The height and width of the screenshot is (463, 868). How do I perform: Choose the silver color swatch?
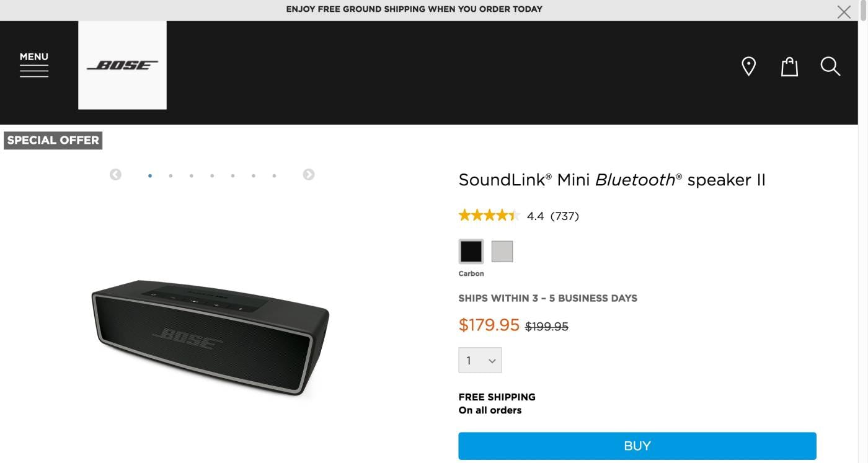502,252
